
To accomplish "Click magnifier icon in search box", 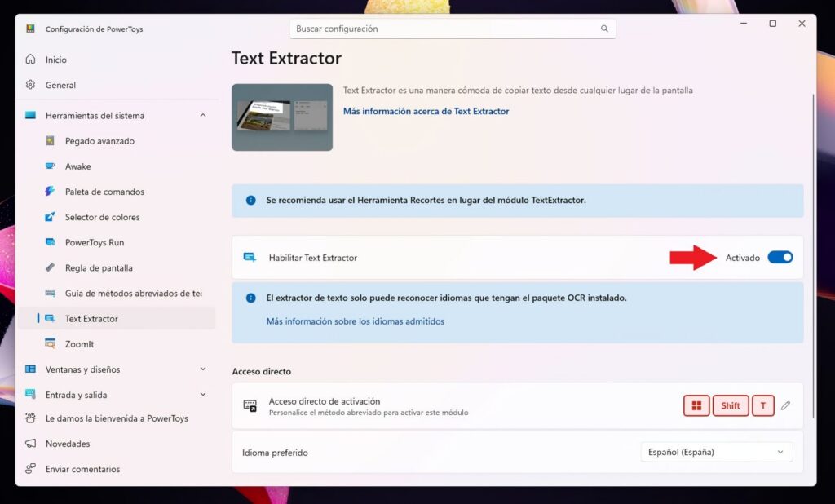I will [x=604, y=29].
